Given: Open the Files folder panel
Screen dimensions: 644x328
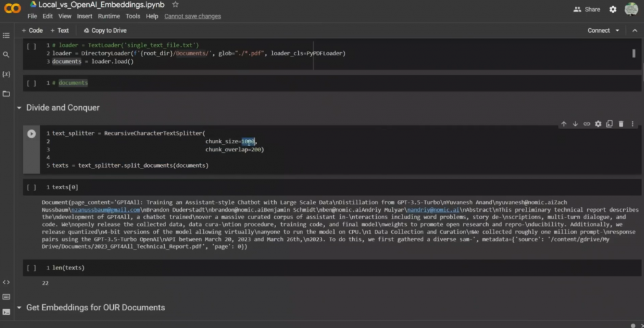Looking at the screenshot, I should [x=6, y=94].
